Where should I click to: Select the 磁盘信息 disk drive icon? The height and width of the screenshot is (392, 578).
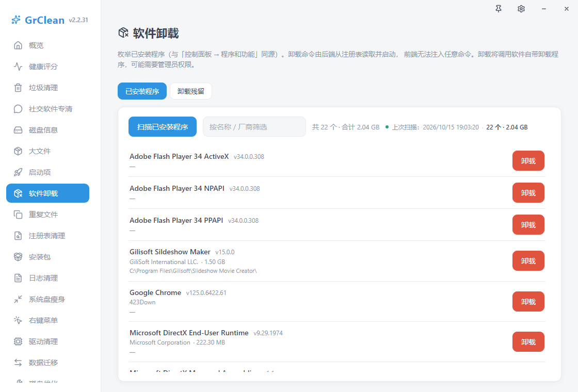tap(18, 130)
